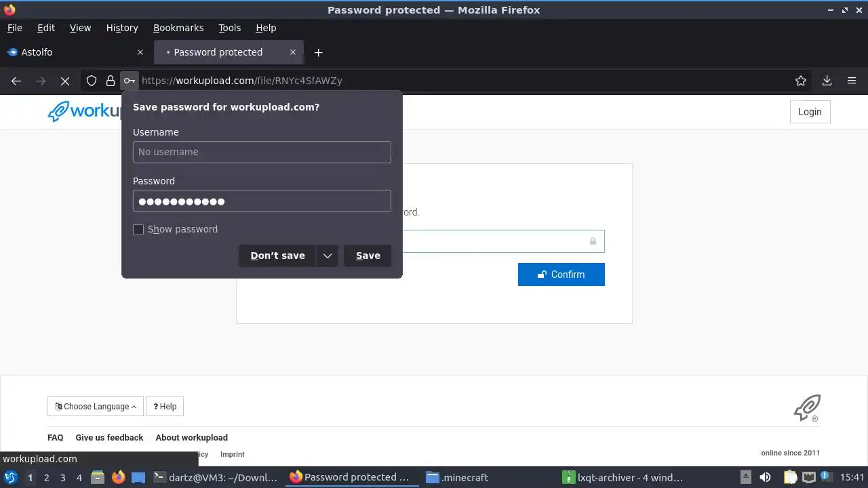
Task: Open the Tools menu
Action: coord(230,28)
